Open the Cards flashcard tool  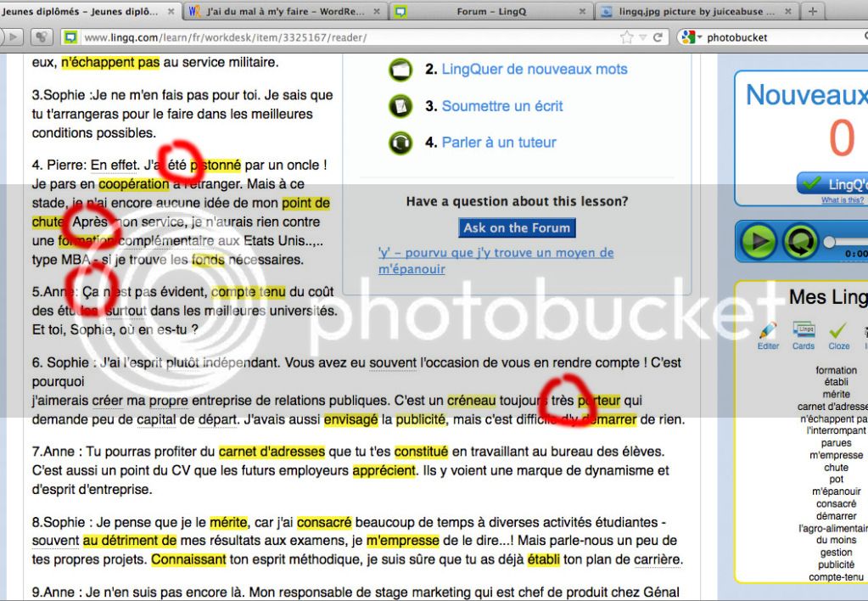[804, 335]
